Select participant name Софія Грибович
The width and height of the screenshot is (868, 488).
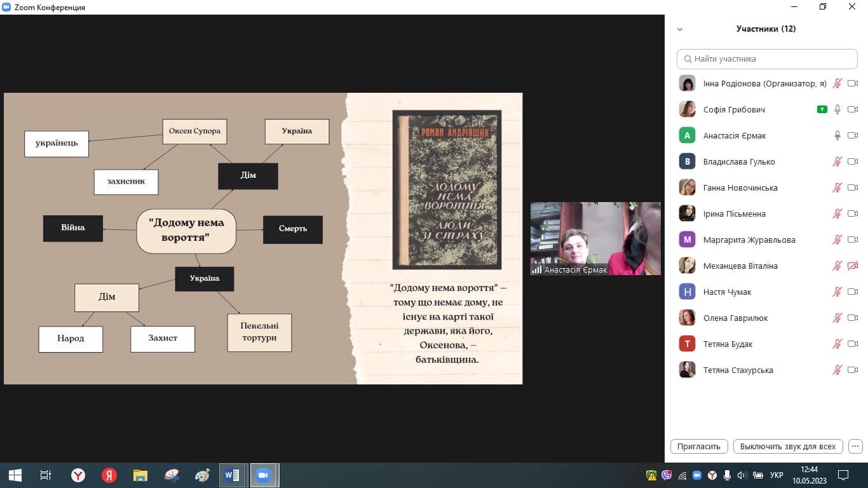click(734, 109)
